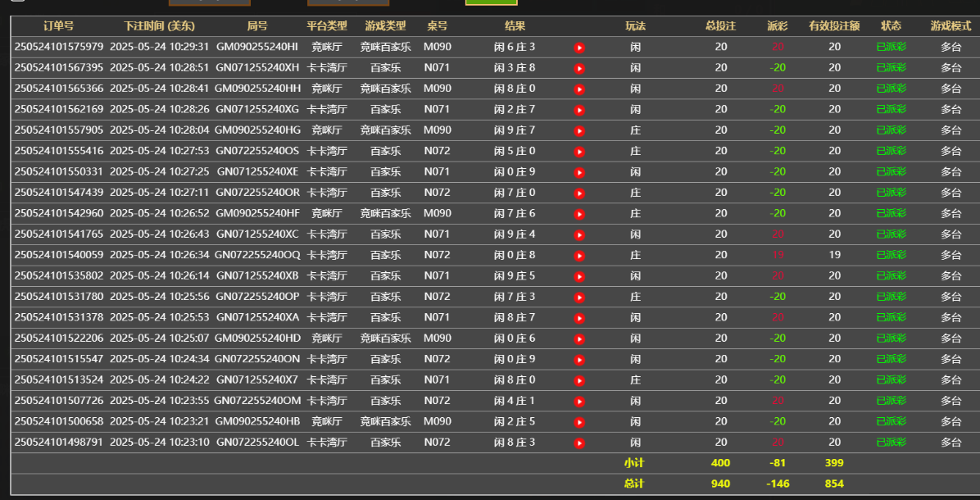
Task: View the replay for round GM090255240HG
Action: coord(579,130)
